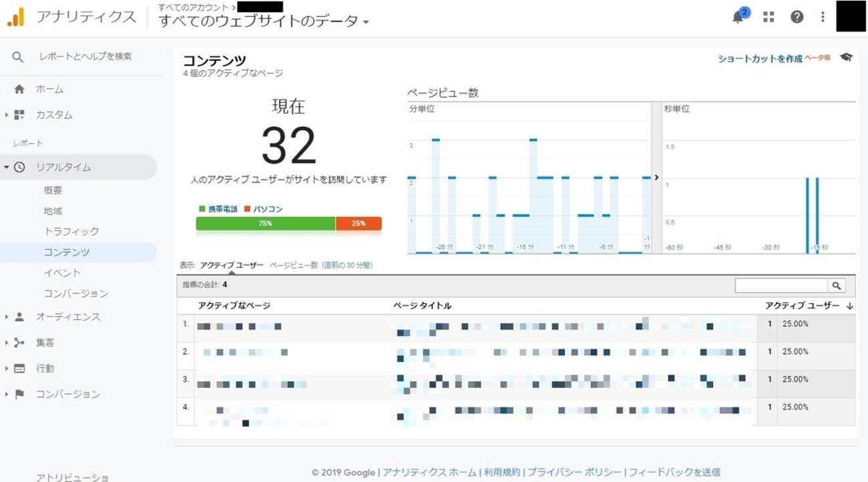The image size is (868, 482).
Task: Click the table filter search field
Action: point(781,286)
